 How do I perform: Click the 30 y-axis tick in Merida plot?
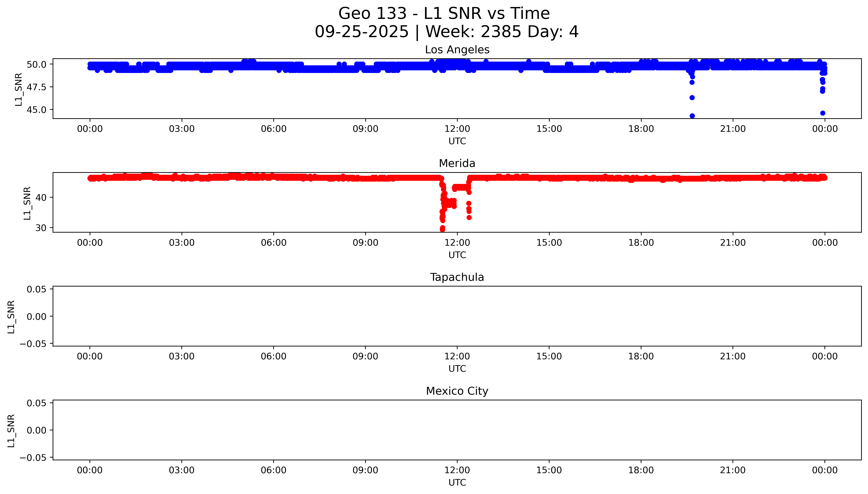click(41, 228)
